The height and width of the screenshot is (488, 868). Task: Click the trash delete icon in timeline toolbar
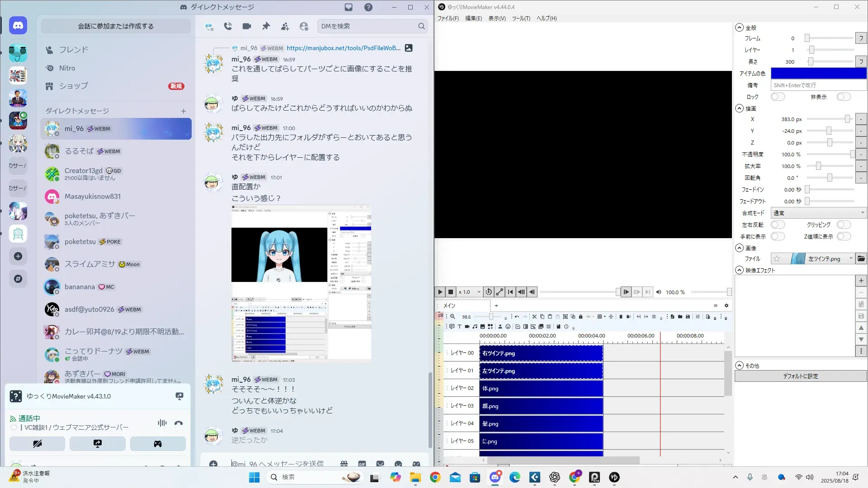pos(621,317)
